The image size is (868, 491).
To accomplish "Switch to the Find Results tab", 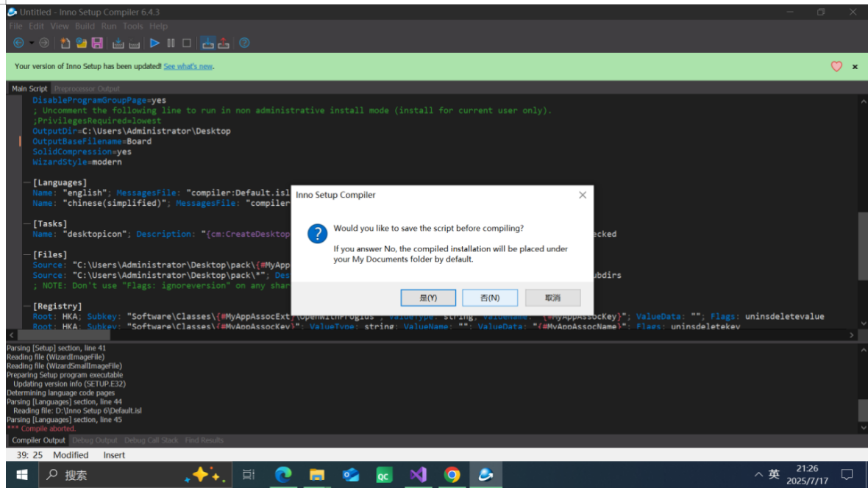I will point(204,440).
